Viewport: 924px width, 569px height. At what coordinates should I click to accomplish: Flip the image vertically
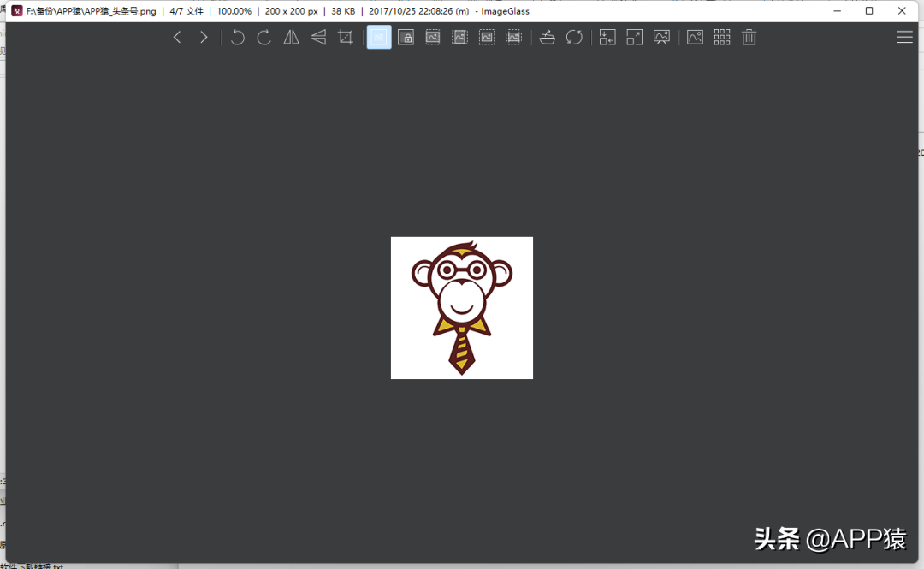[x=318, y=37]
